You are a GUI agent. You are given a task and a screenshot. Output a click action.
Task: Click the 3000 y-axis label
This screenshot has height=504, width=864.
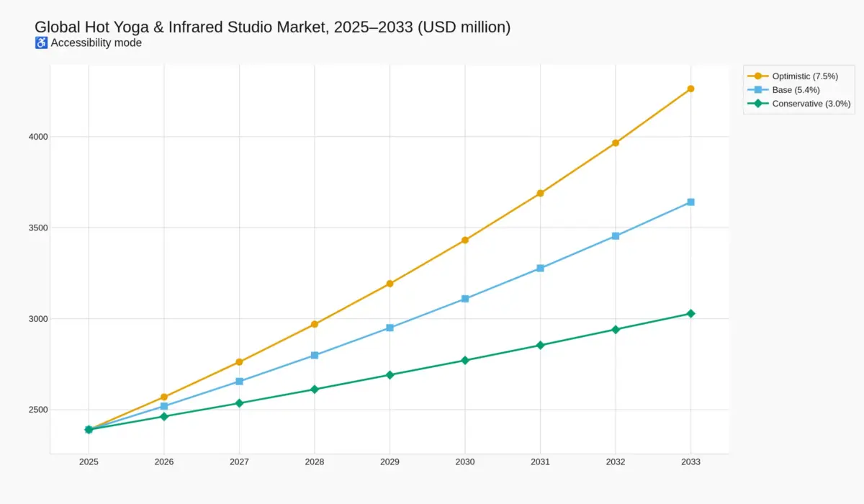coord(37,319)
